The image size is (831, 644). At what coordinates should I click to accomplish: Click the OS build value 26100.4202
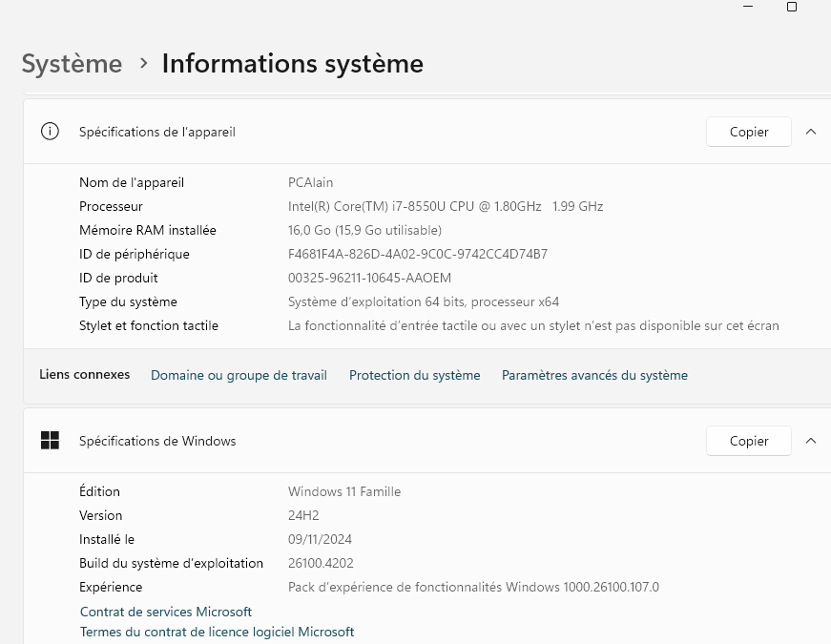(x=321, y=563)
